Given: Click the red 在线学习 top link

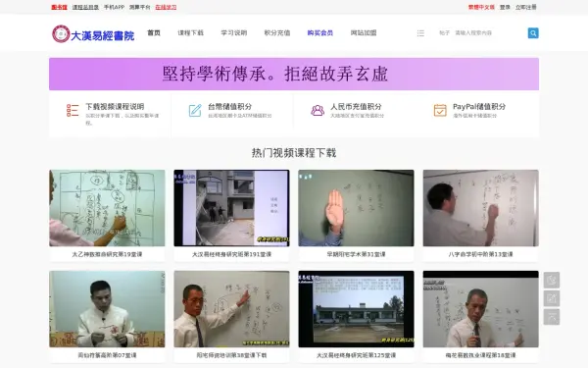Looking at the screenshot, I should click(x=166, y=7).
